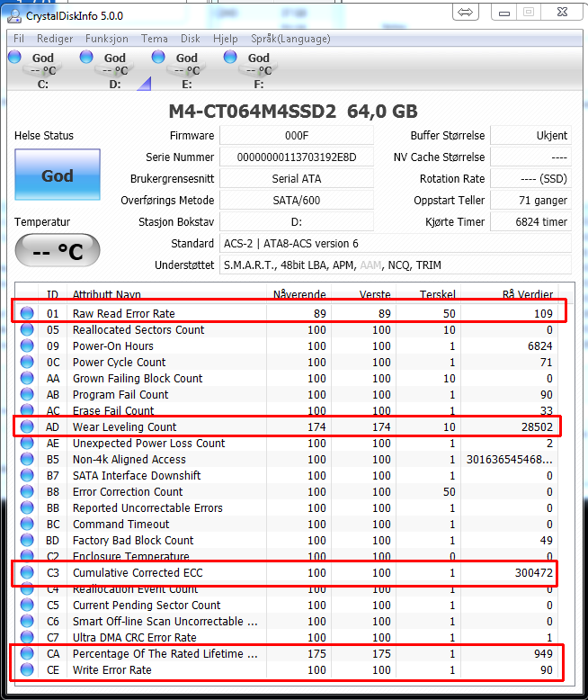The height and width of the screenshot is (700, 588).
Task: Click status circle for Power-On Hours
Action: (x=27, y=346)
